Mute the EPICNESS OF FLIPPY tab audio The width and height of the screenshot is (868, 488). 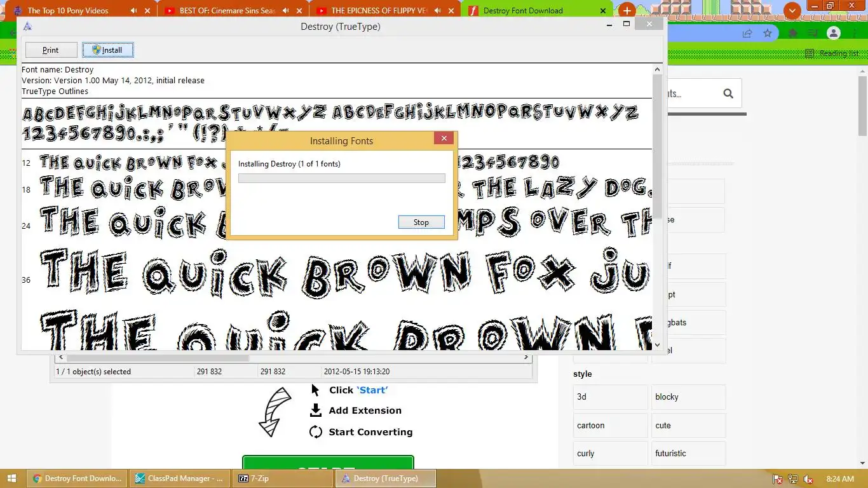click(x=437, y=11)
